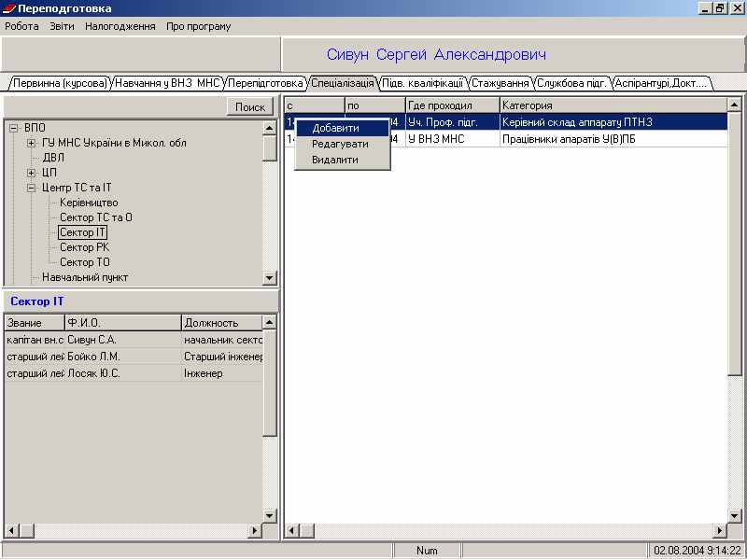Click the Інженер position cell
The image size is (747, 560).
tap(222, 373)
